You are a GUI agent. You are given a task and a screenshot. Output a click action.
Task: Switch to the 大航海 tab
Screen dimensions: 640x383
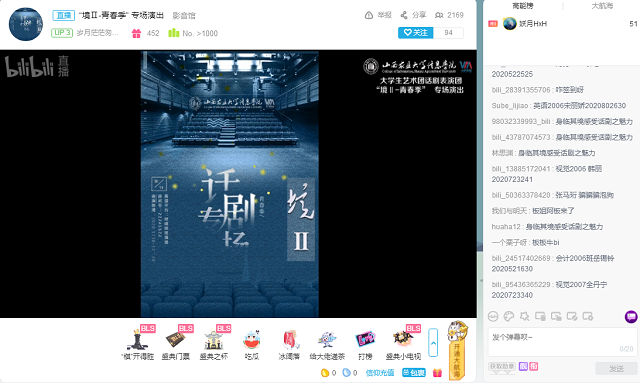(602, 6)
